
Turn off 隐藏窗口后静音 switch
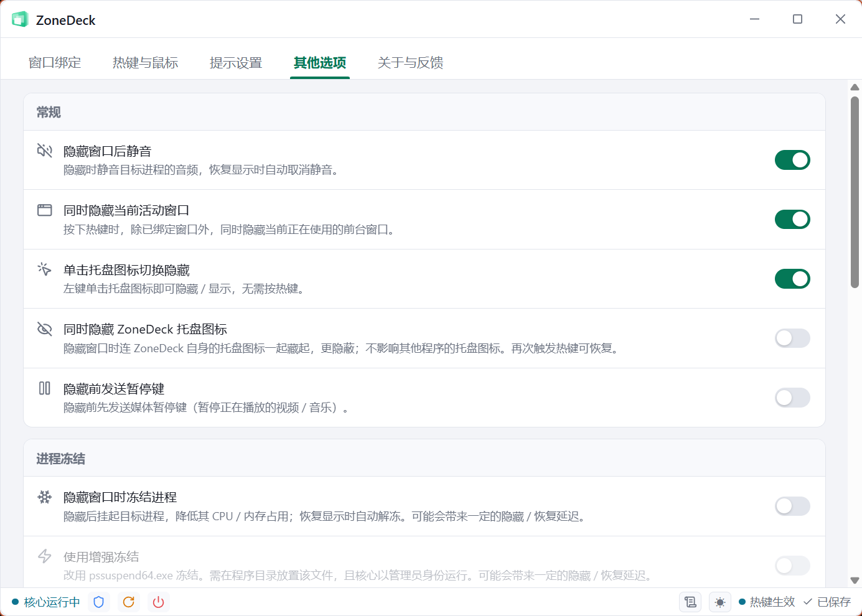click(x=792, y=160)
